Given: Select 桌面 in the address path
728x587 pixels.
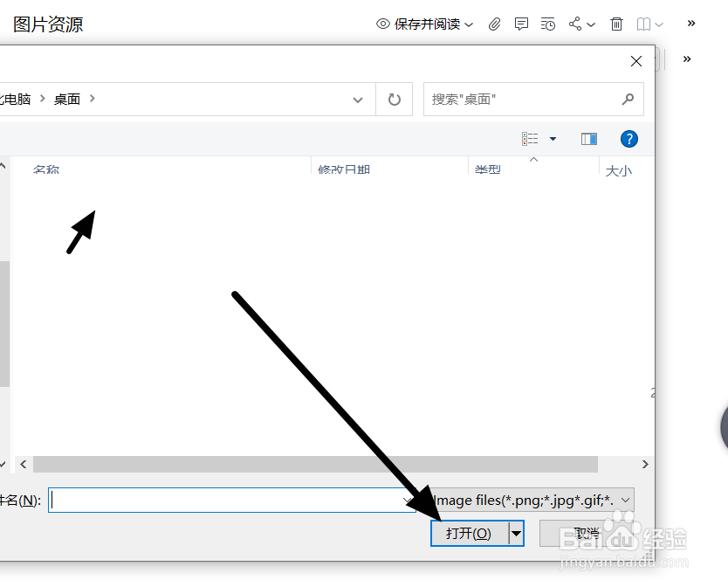Looking at the screenshot, I should [67, 99].
